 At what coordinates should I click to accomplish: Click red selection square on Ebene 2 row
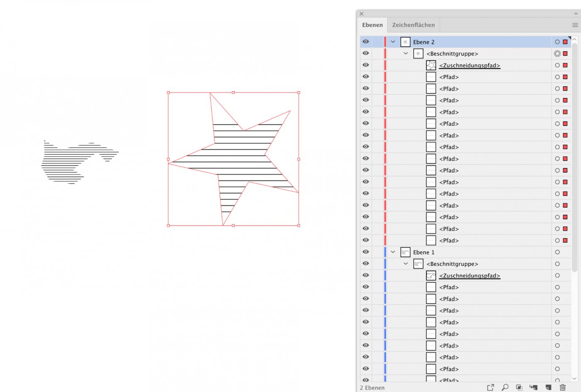tap(565, 42)
